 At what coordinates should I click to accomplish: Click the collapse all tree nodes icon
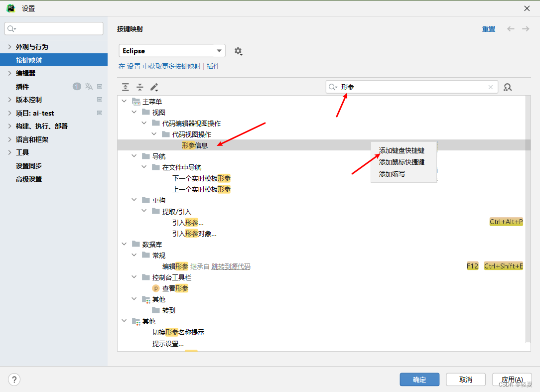[x=140, y=87]
